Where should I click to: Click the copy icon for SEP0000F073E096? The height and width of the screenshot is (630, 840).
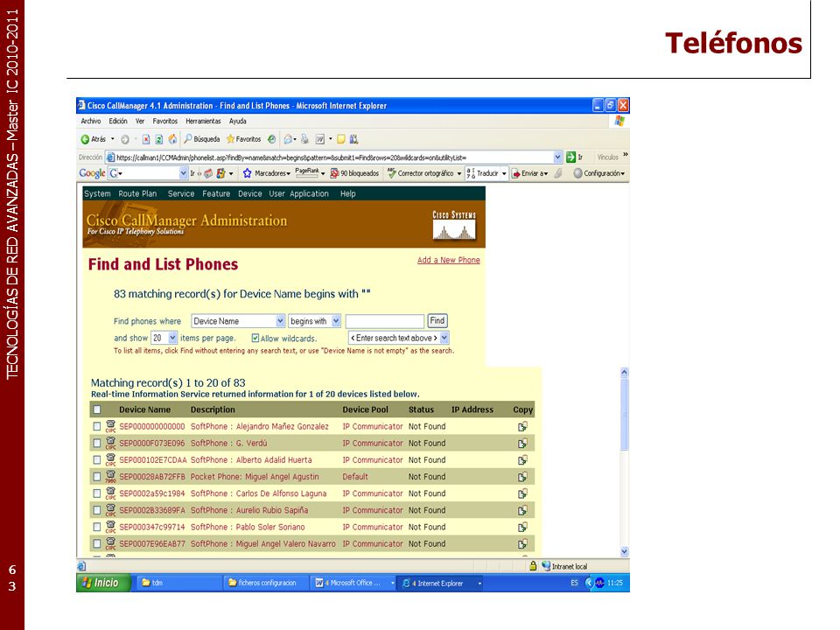pos(522,443)
